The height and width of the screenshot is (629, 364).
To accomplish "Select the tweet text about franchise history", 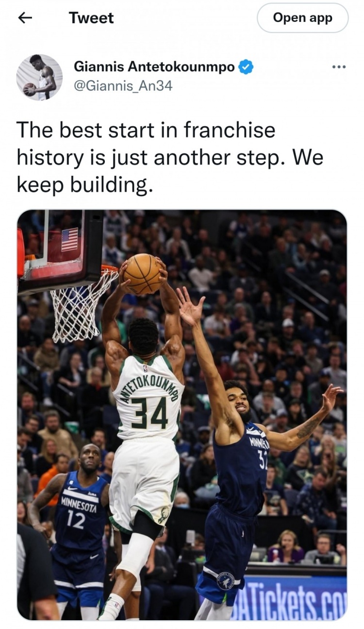I will point(170,157).
